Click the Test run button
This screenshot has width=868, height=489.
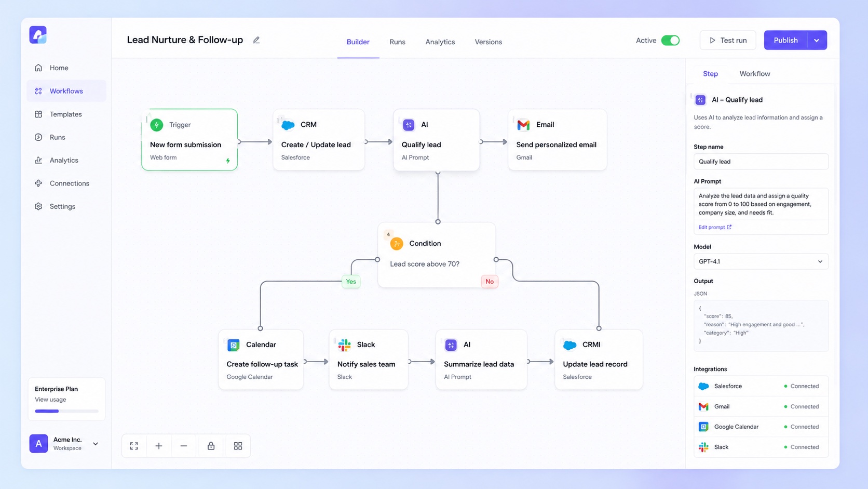pyautogui.click(x=728, y=40)
